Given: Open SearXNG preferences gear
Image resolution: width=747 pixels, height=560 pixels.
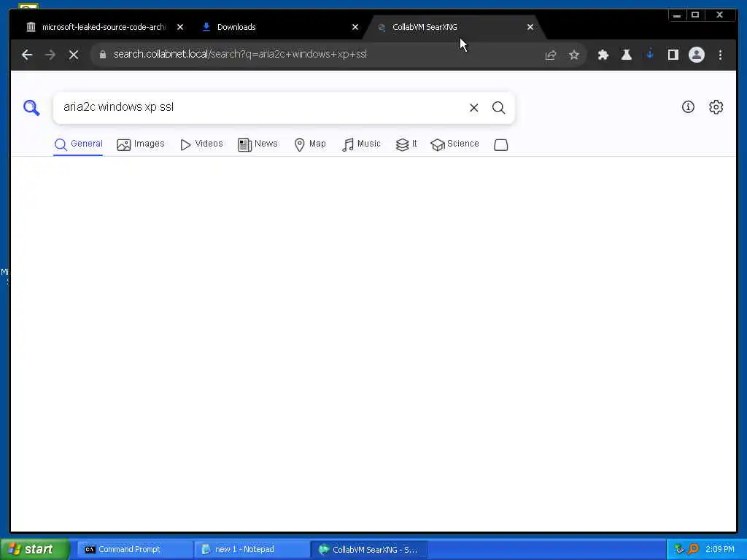Looking at the screenshot, I should [x=716, y=106].
